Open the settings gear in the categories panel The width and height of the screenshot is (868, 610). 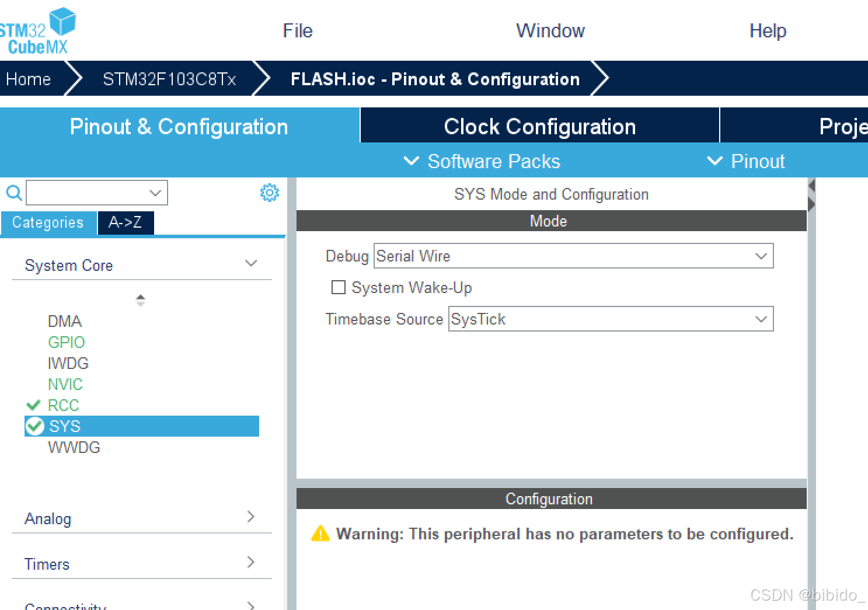[269, 193]
